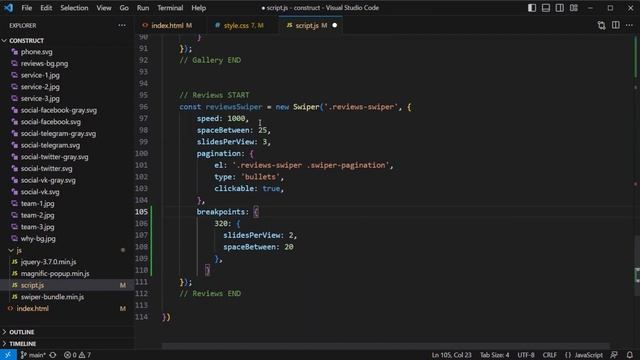Open team-2.jpg file
The height and width of the screenshot is (360, 640).
tap(38, 215)
